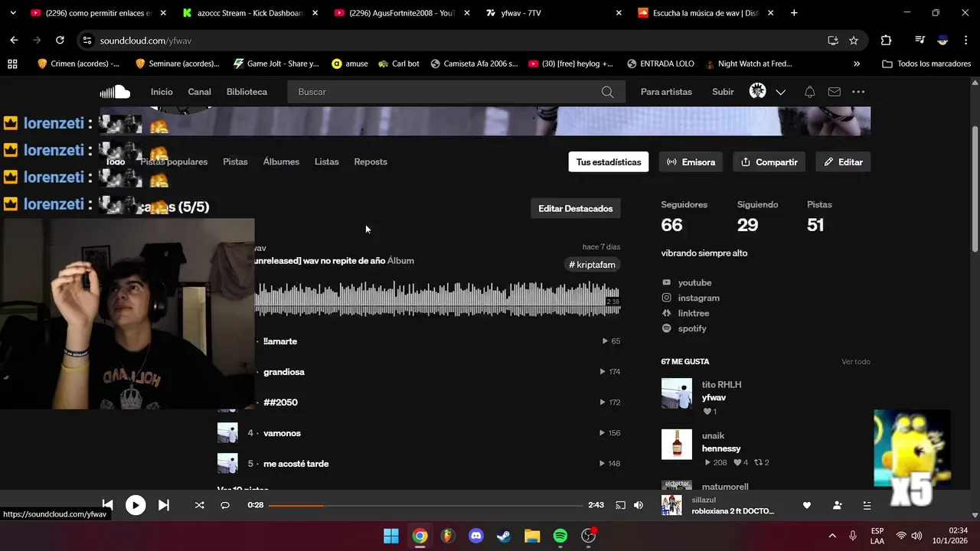Play the current track in player
The height and width of the screenshot is (551, 980).
[x=136, y=505]
